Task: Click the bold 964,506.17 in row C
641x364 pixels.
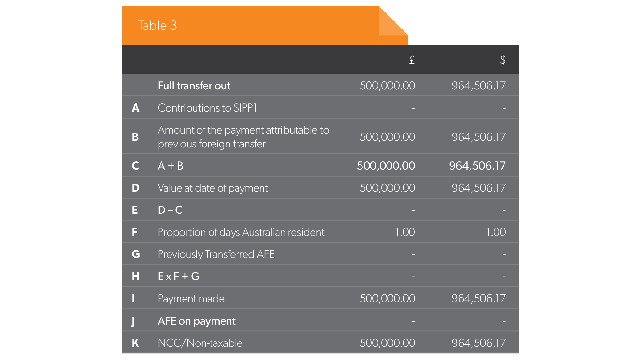Action: 477,166
